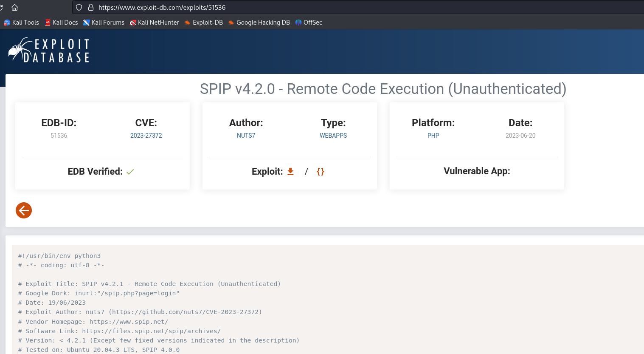Open the Kali Forums bookmark
Screen dimensions: 644x354
[x=104, y=23]
